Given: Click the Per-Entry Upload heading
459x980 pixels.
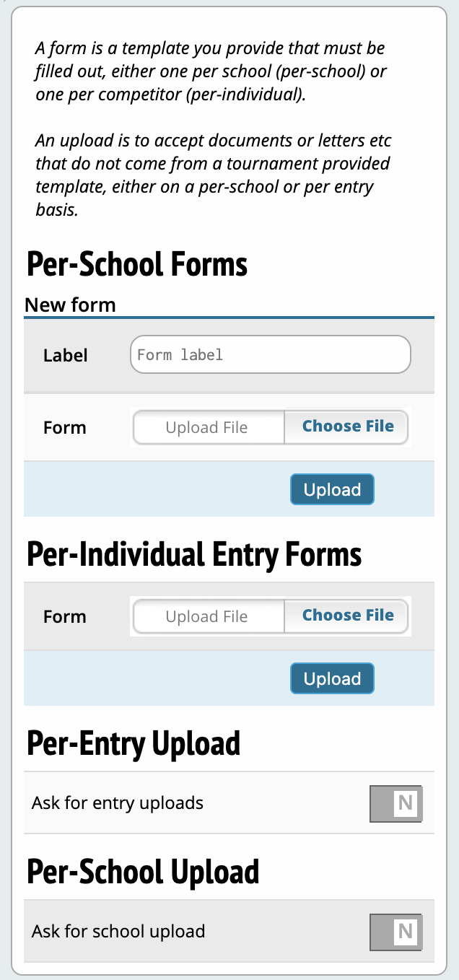Looking at the screenshot, I should coord(134,743).
